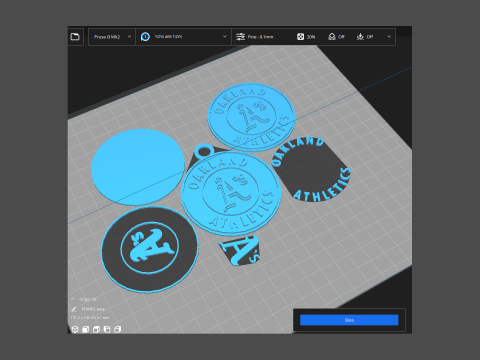
Task: Click the Fine 0.1mm profile label
Action: pos(260,37)
